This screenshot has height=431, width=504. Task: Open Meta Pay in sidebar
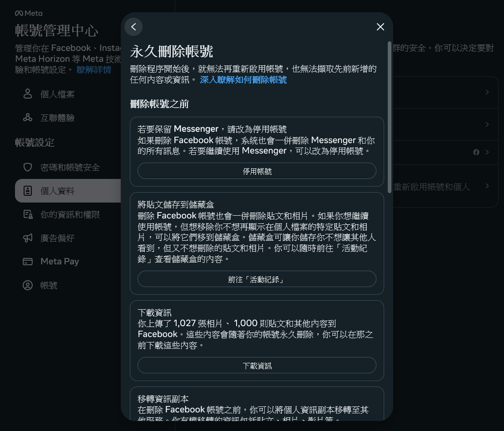[x=68, y=262]
